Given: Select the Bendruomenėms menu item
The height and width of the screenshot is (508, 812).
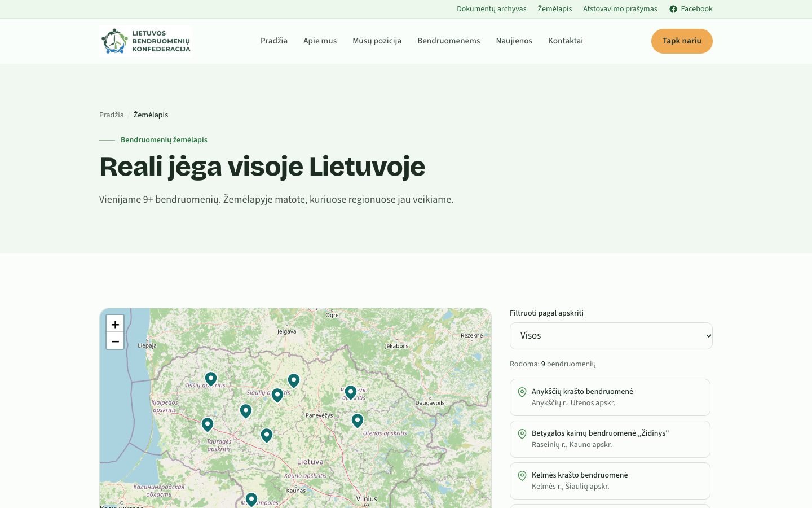Looking at the screenshot, I should pos(449,41).
